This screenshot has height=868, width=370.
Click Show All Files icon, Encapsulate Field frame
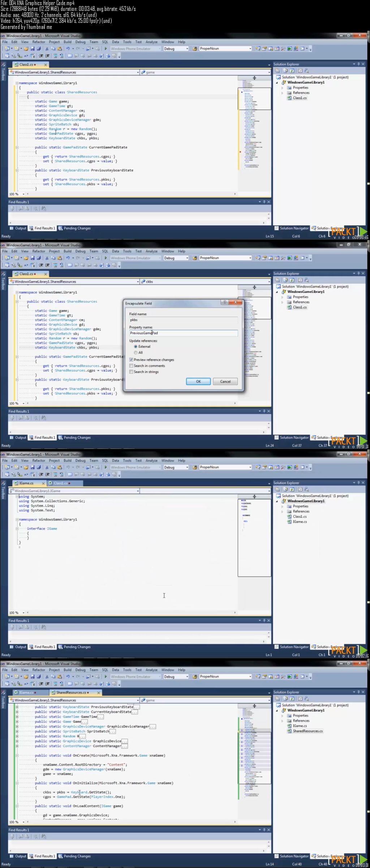pyautogui.click(x=286, y=280)
